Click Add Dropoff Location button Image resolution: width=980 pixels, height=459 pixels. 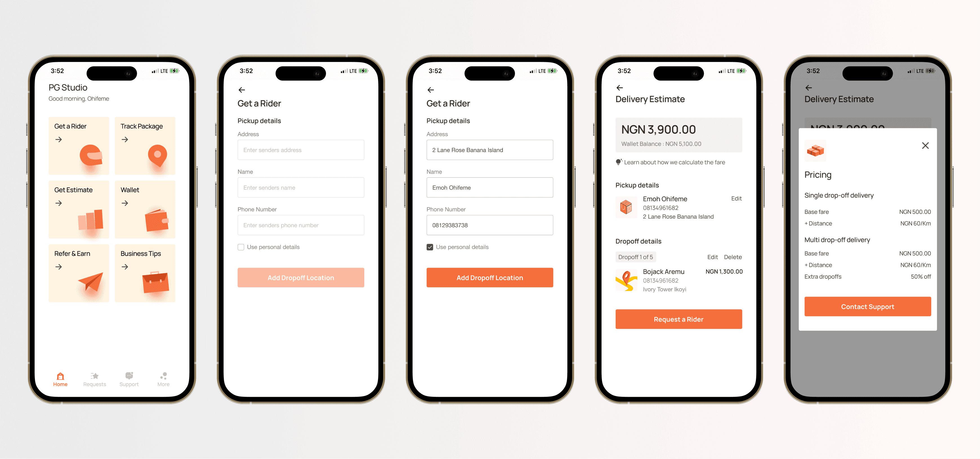[x=489, y=277]
